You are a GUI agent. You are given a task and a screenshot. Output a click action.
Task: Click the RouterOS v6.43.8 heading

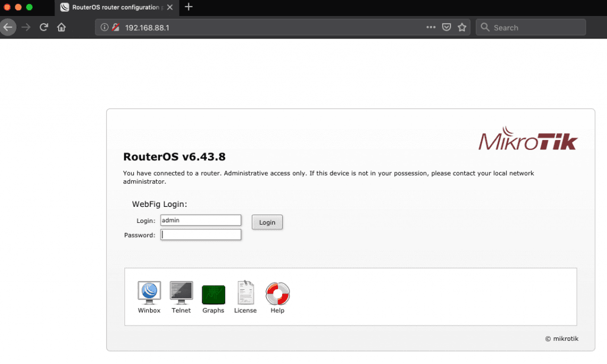174,157
